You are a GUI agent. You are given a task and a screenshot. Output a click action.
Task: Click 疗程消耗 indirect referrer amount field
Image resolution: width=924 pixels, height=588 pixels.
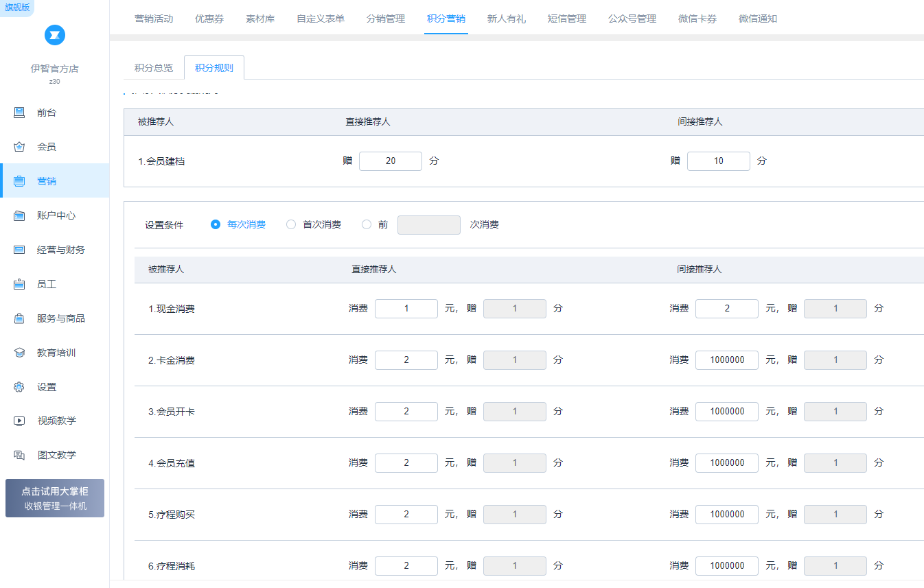pos(727,566)
